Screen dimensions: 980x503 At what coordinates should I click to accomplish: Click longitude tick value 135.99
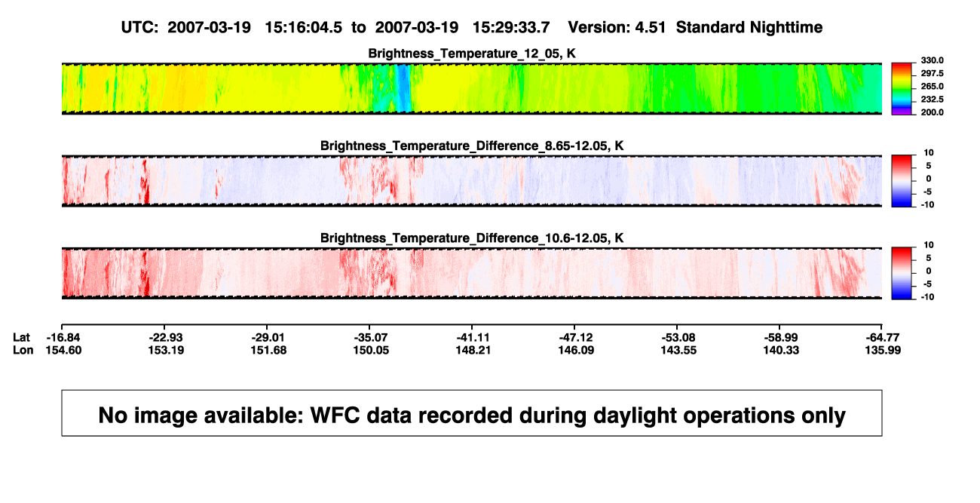(884, 350)
